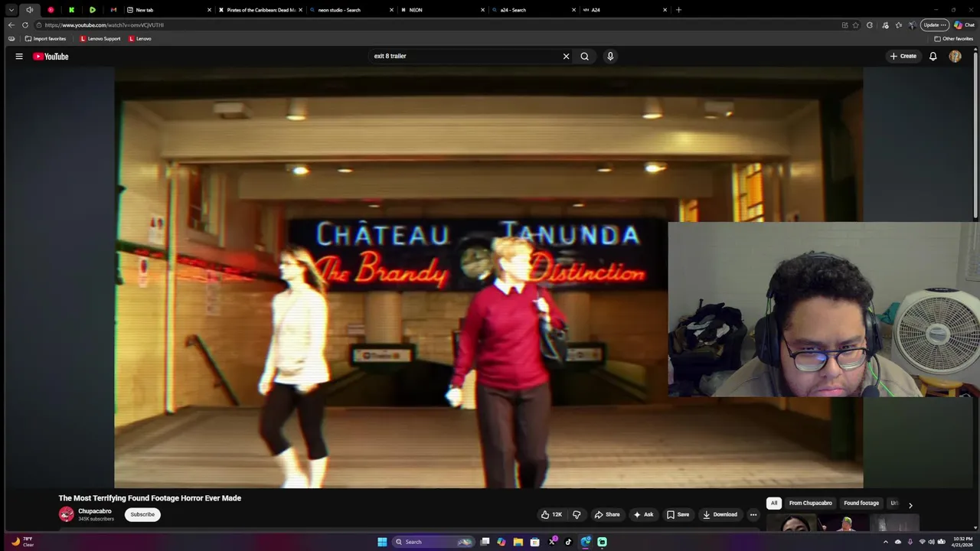Open the Chupacabro channel avatar
The height and width of the screenshot is (551, 980).
tap(67, 514)
